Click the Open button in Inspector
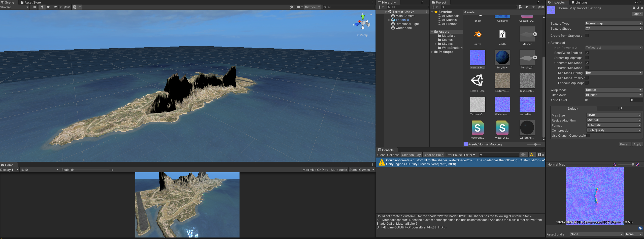The image size is (644, 239). (637, 14)
